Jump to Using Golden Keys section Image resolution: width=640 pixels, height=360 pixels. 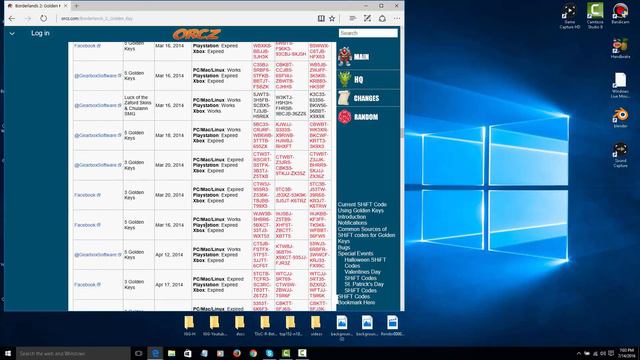(x=361, y=211)
